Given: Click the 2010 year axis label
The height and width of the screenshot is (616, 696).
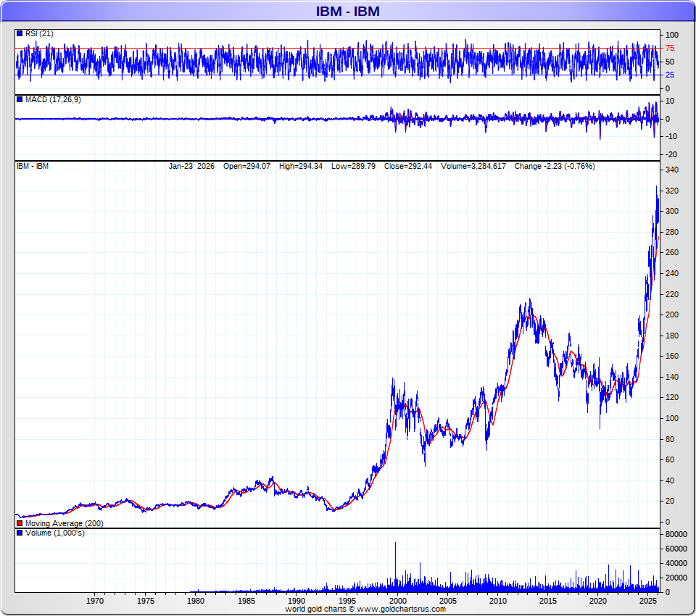Looking at the screenshot, I should pyautogui.click(x=498, y=601).
